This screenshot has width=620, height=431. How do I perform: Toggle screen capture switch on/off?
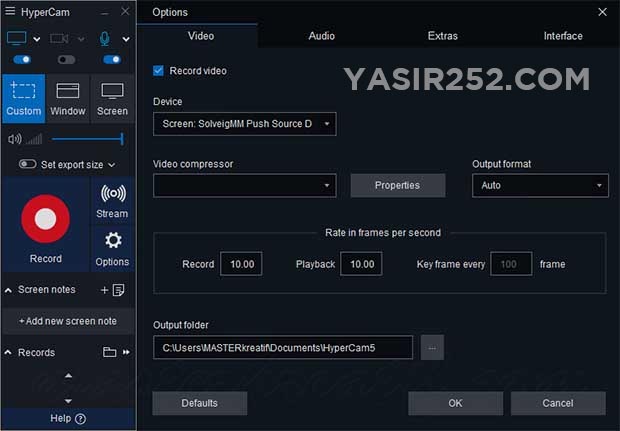[22, 59]
